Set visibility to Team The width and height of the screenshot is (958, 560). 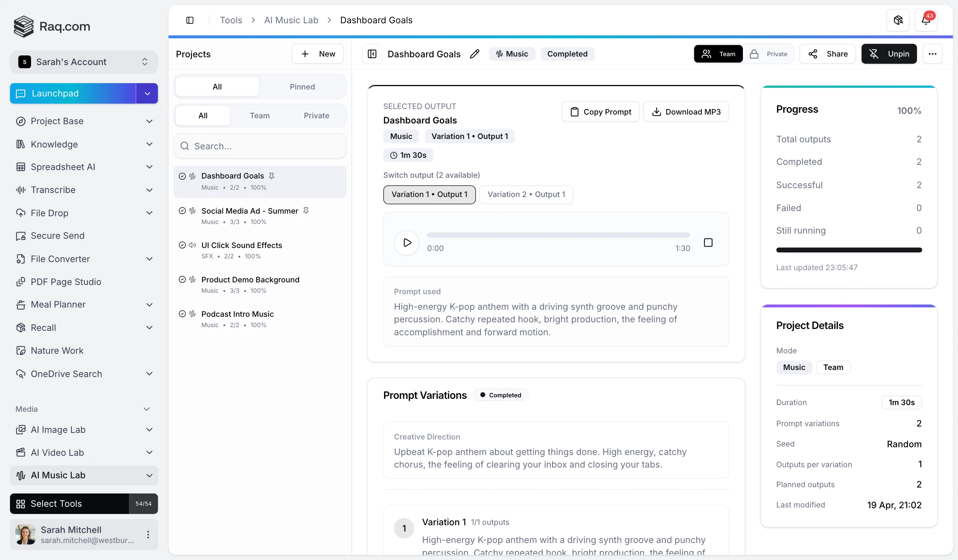718,54
